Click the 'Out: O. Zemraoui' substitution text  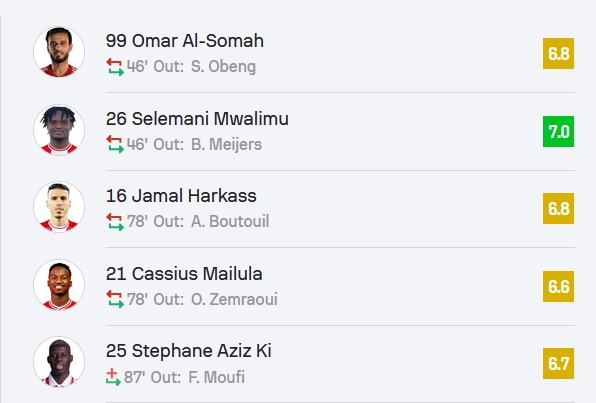pos(216,299)
